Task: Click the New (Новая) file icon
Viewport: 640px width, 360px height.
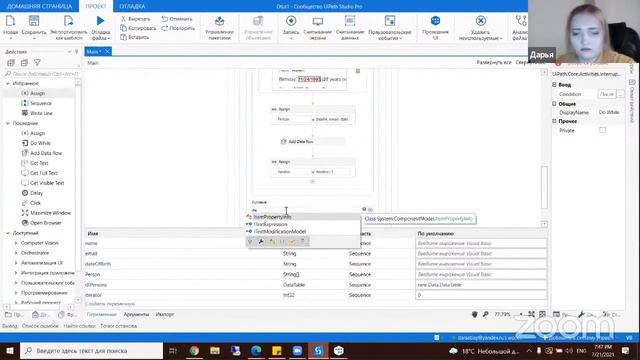Action: (11, 21)
